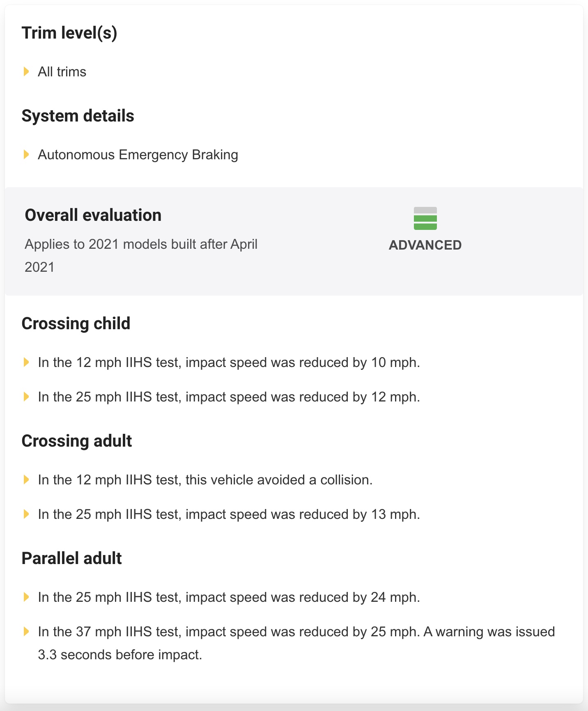Click the Autonomous Emergency Braking text
The width and height of the screenshot is (588, 711).
coord(138,155)
